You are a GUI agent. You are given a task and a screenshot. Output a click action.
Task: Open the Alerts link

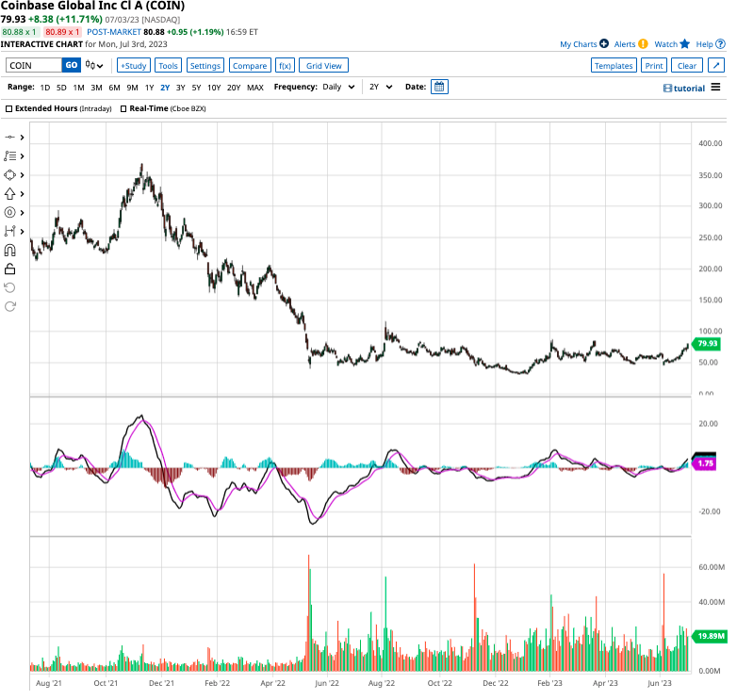coord(625,44)
